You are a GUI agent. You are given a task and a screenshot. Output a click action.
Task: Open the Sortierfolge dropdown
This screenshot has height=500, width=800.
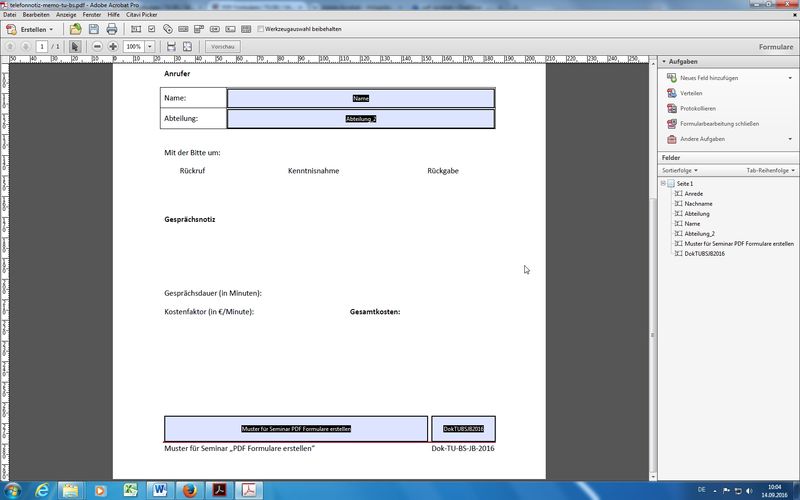(680, 170)
